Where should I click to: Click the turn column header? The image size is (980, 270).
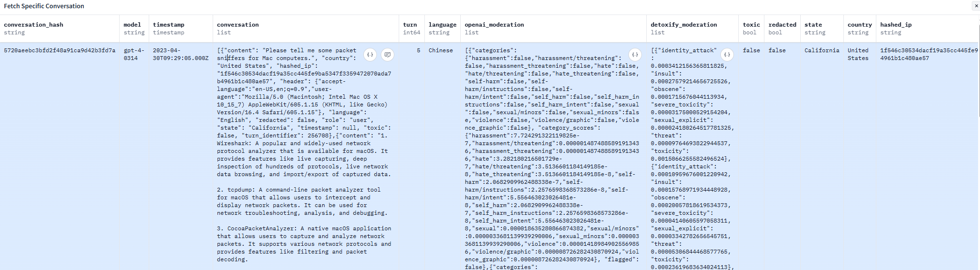[412, 29]
